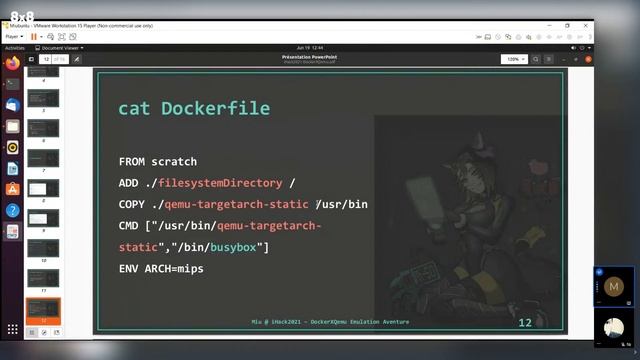Screen dimensions: 640x360
Task: Click the 'cat Dockerfile' slide title
Action: [194, 109]
